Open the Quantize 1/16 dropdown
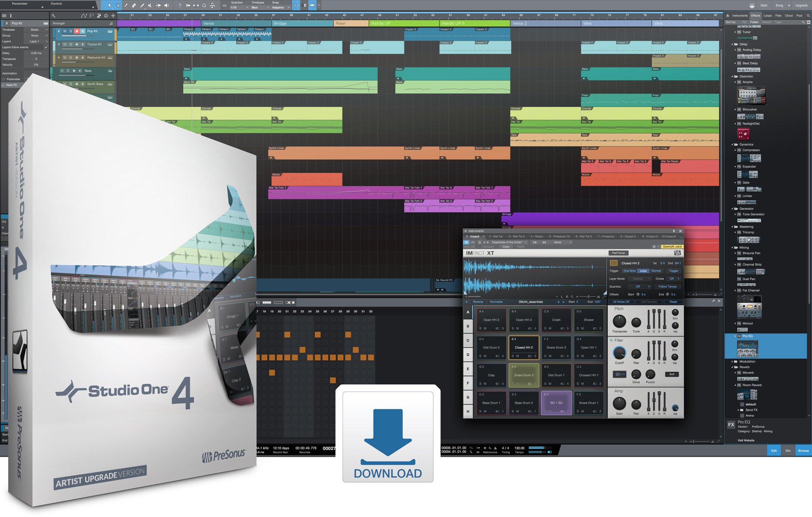Viewport: 812px width, 517px height. coord(240,7)
